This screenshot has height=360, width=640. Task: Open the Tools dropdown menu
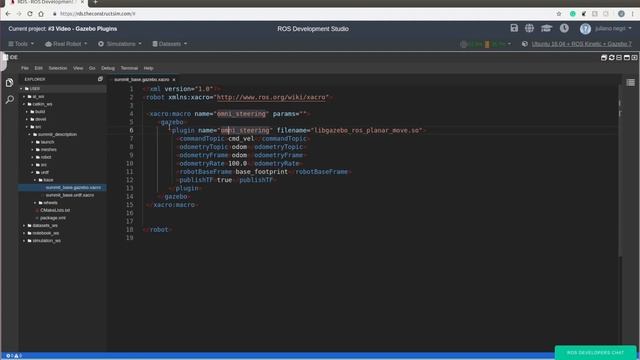click(21, 44)
